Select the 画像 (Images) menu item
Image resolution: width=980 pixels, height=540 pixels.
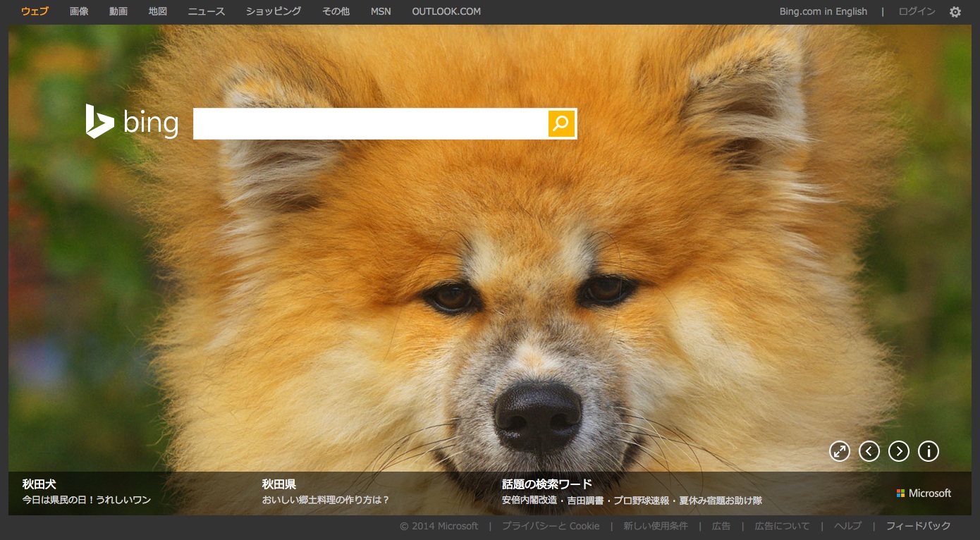[x=79, y=11]
